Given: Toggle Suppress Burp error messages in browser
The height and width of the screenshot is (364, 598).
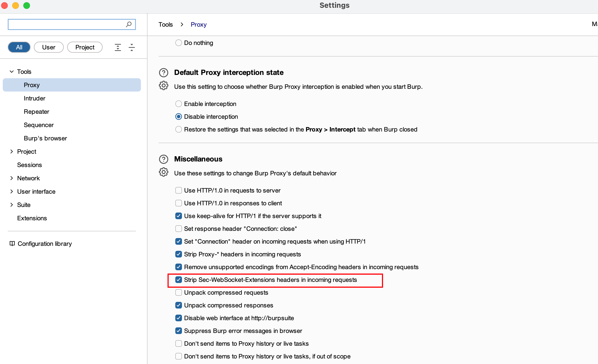Looking at the screenshot, I should (179, 331).
